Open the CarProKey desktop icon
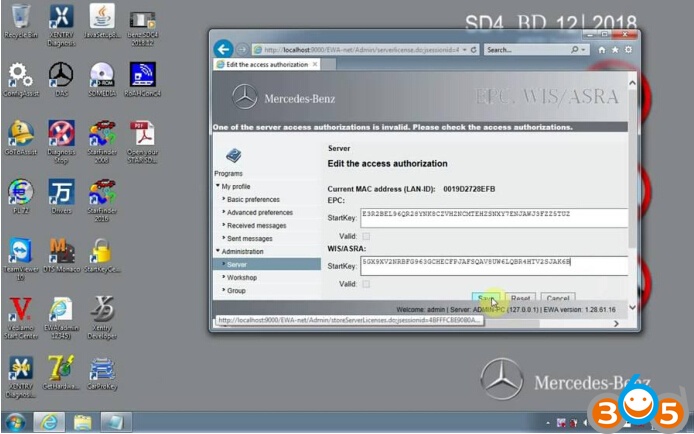The image size is (694, 434). 102,374
